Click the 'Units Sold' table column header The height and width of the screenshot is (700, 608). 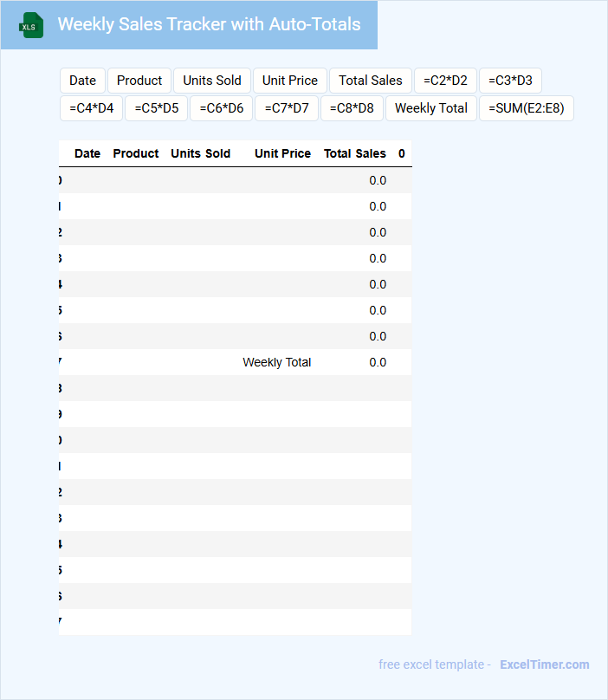[200, 153]
